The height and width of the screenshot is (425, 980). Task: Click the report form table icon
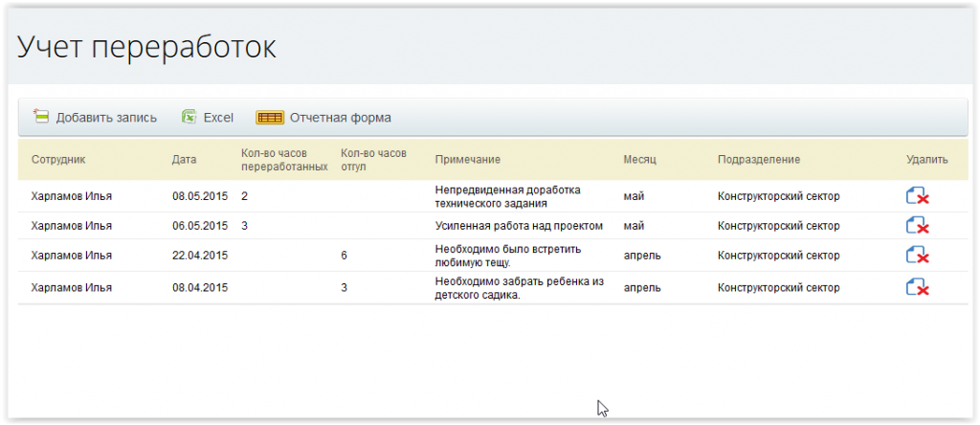[x=270, y=118]
